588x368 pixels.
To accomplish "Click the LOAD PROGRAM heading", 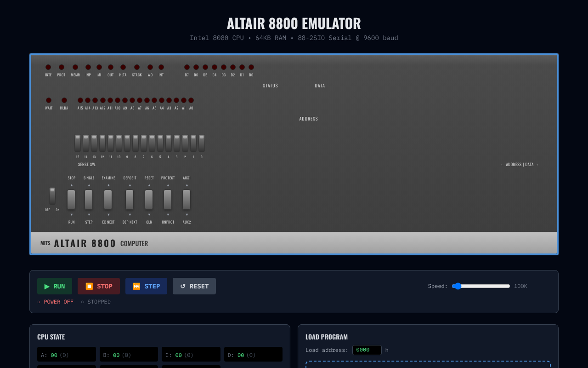I will point(327,337).
